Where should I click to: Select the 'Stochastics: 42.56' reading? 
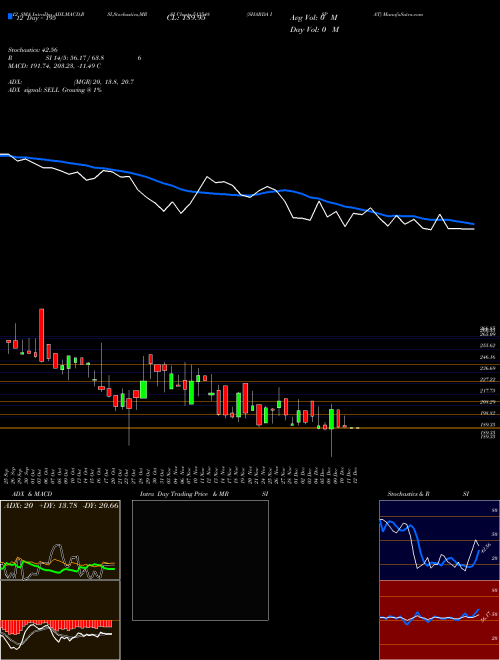(x=31, y=50)
